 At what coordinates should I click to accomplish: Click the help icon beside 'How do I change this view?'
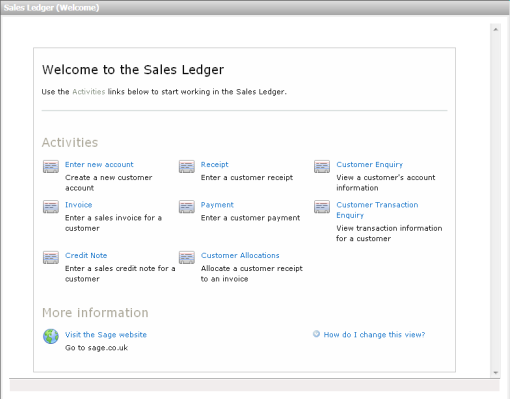[316, 334]
